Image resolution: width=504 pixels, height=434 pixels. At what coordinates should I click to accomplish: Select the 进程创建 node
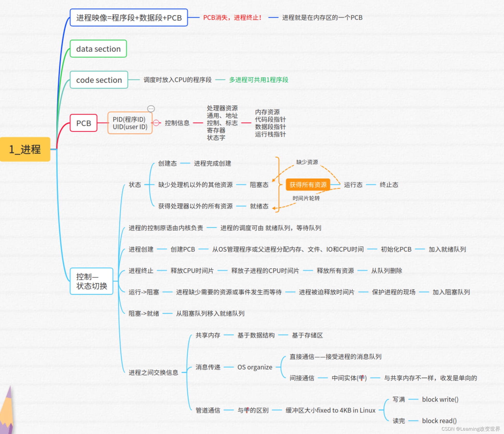click(x=141, y=249)
